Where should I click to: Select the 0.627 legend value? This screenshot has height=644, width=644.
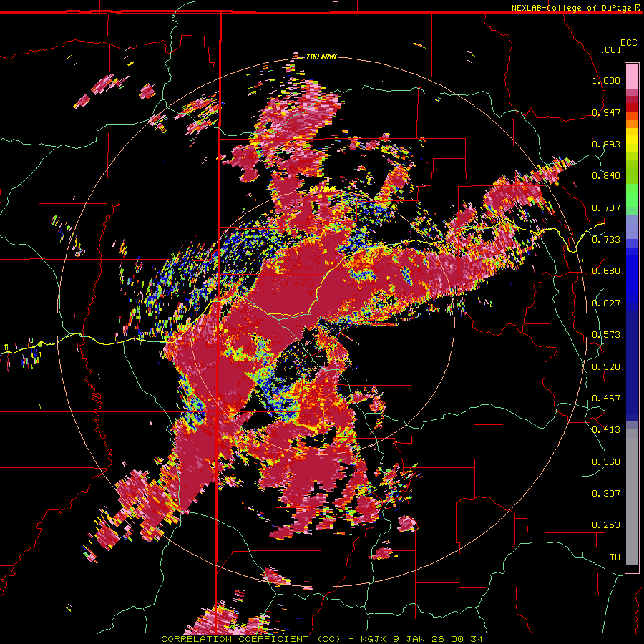click(x=606, y=303)
